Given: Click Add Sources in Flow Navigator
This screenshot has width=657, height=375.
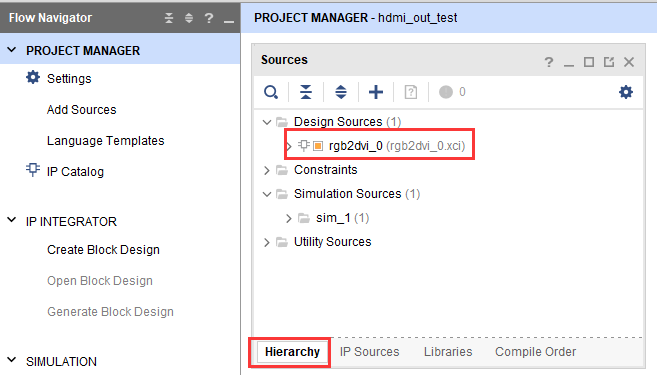Looking at the screenshot, I should [82, 110].
